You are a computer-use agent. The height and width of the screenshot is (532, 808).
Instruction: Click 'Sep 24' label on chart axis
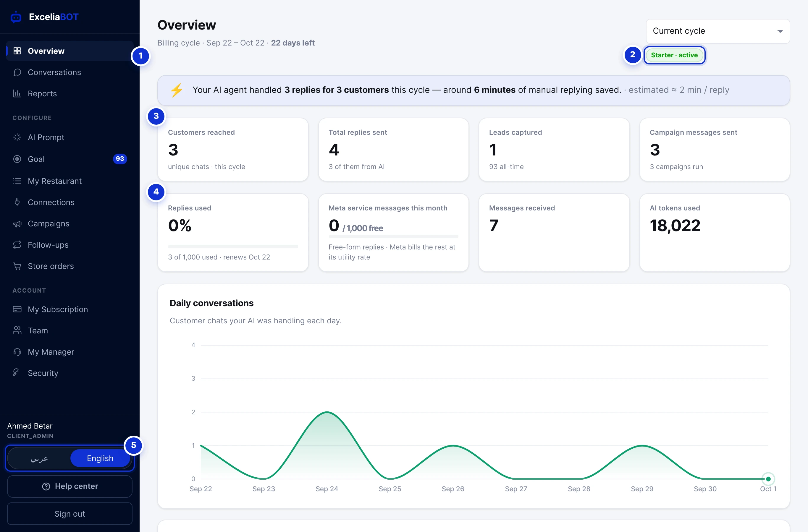coord(327,489)
